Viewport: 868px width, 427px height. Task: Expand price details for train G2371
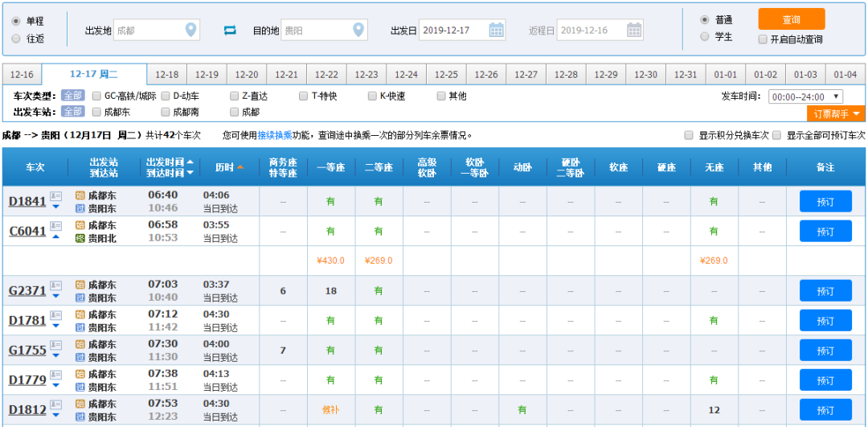(55, 296)
